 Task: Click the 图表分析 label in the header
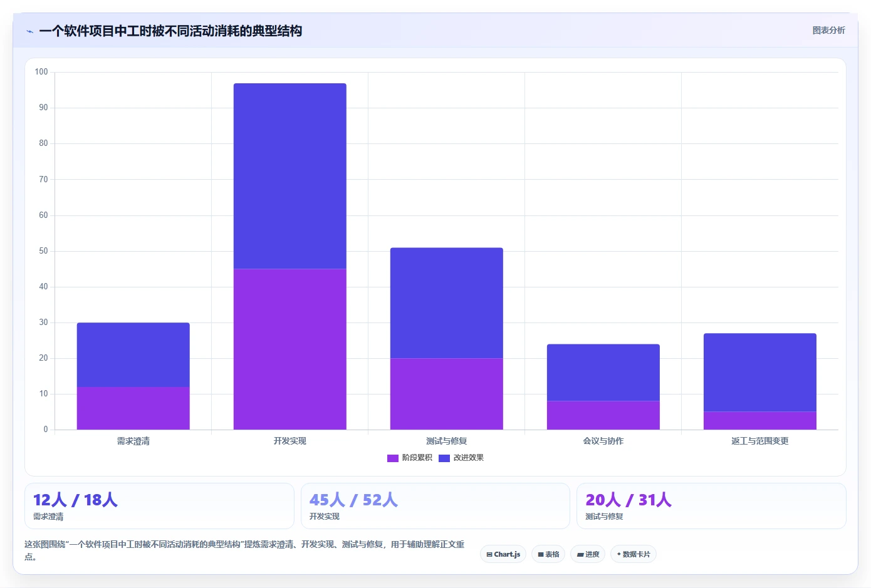[x=828, y=30]
